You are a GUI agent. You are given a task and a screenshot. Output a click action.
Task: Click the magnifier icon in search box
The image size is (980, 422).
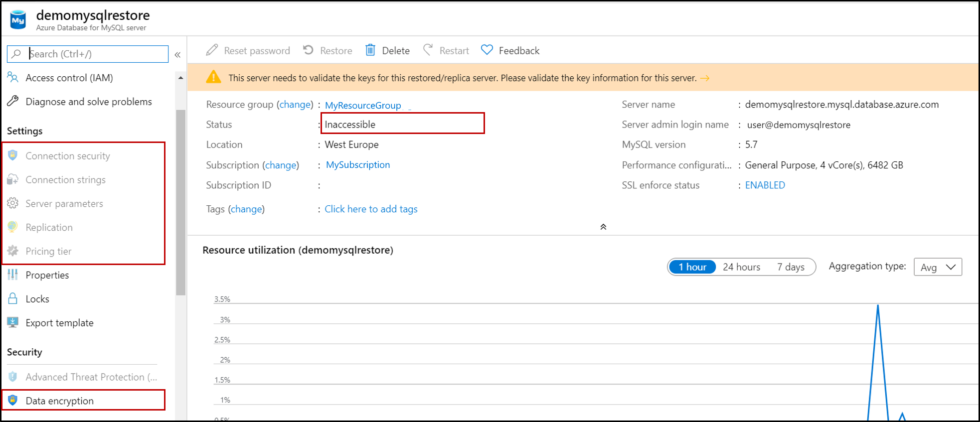[16, 54]
